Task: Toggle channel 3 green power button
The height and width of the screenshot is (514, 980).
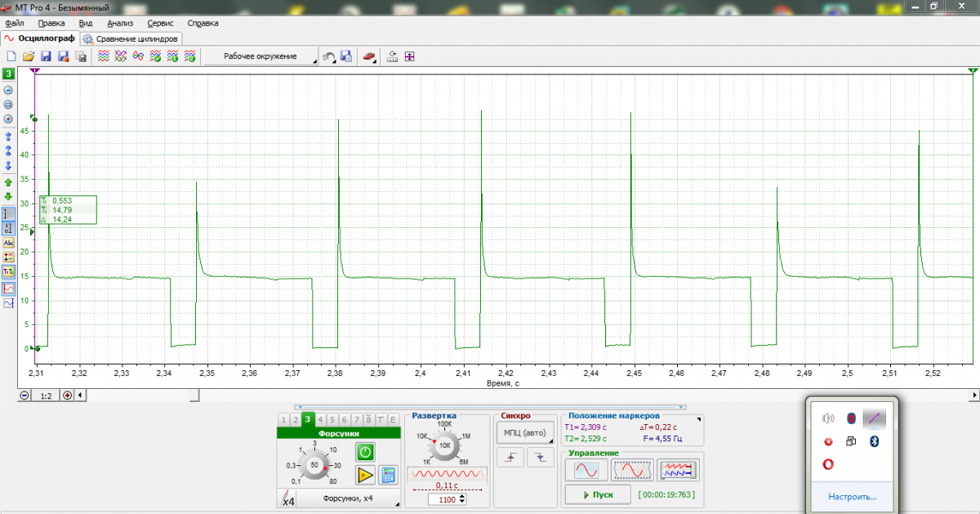Action: pos(364,452)
